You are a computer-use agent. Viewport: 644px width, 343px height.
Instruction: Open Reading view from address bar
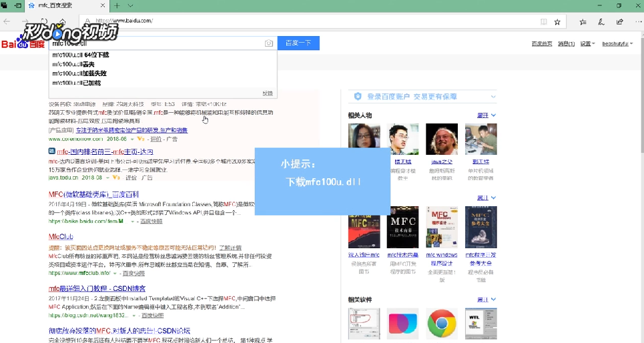543,22
